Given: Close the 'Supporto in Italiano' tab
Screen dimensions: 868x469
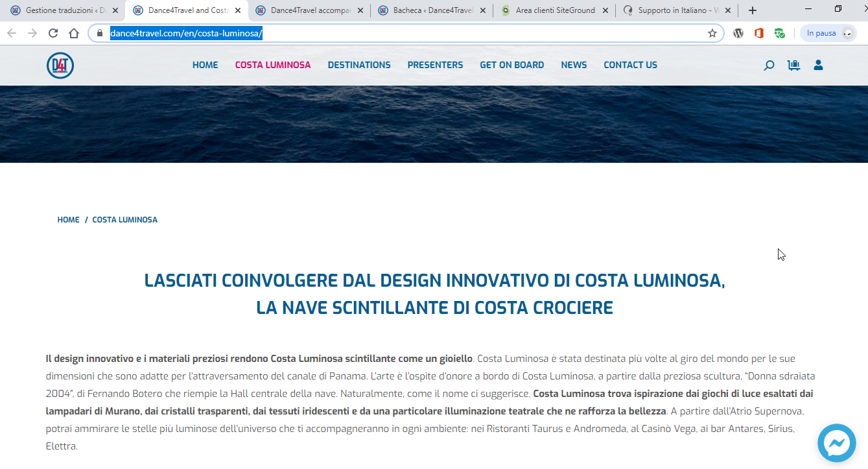Looking at the screenshot, I should point(728,10).
